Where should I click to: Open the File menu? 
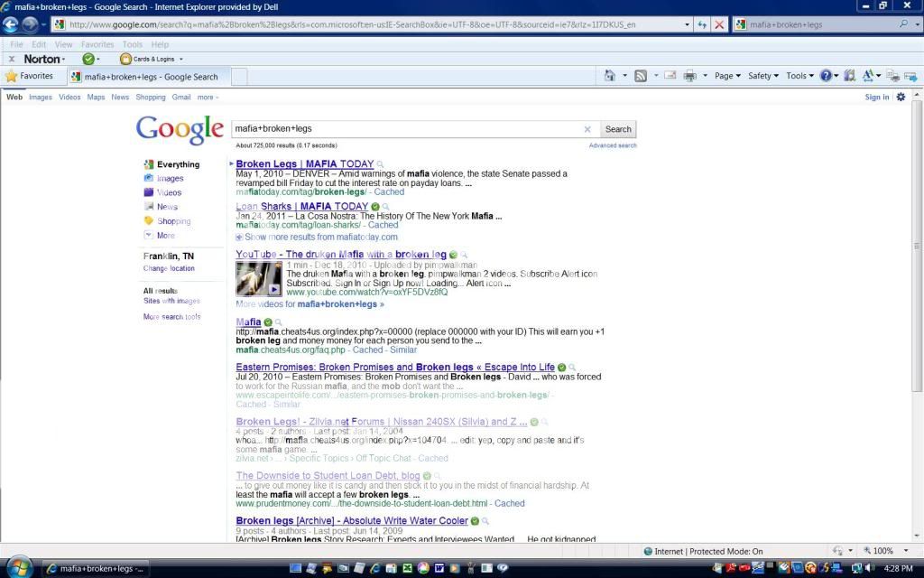(16, 44)
